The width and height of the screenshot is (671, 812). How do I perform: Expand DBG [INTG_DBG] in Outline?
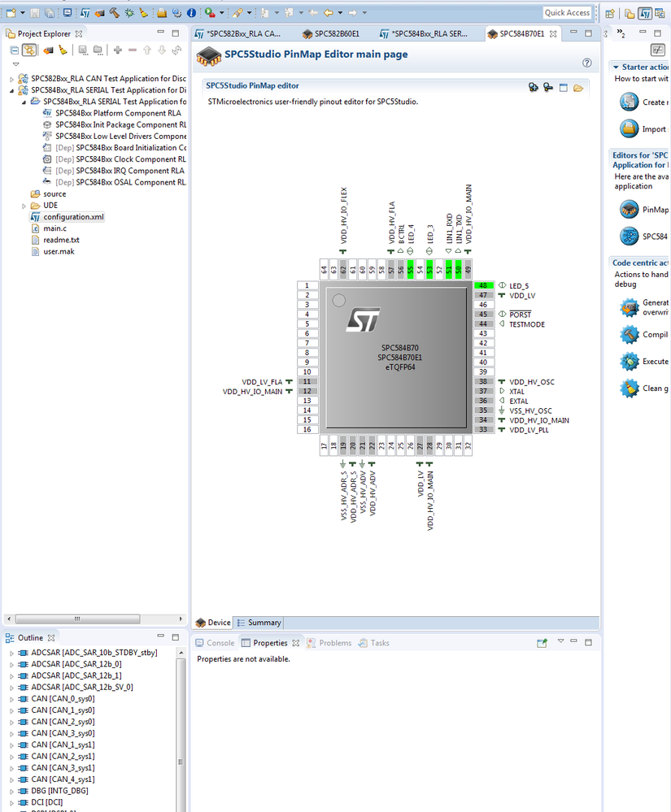(x=12, y=792)
